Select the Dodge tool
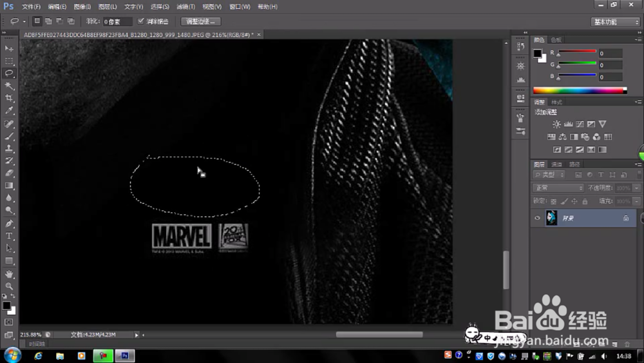 click(9, 210)
